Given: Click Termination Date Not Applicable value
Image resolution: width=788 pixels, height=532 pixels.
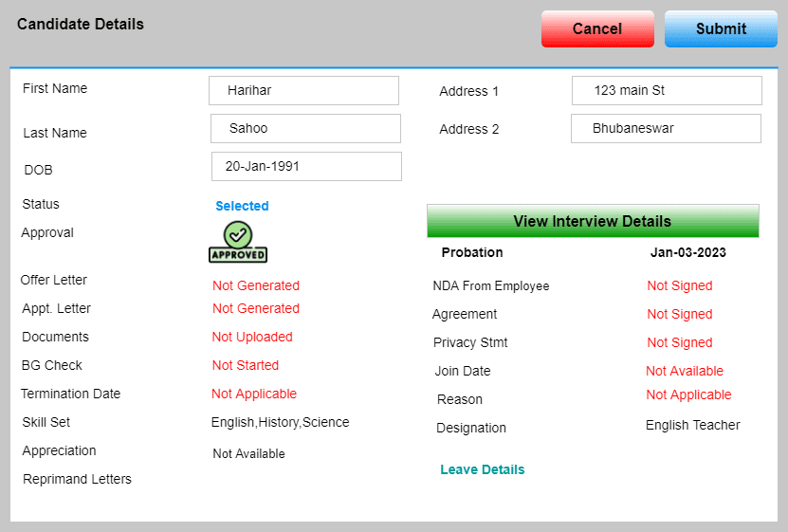Looking at the screenshot, I should click(254, 394).
